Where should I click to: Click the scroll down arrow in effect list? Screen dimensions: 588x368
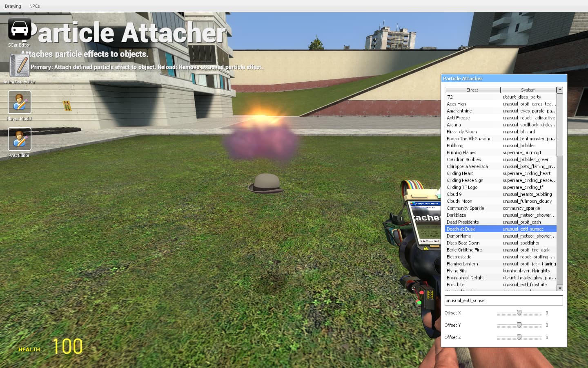[560, 288]
